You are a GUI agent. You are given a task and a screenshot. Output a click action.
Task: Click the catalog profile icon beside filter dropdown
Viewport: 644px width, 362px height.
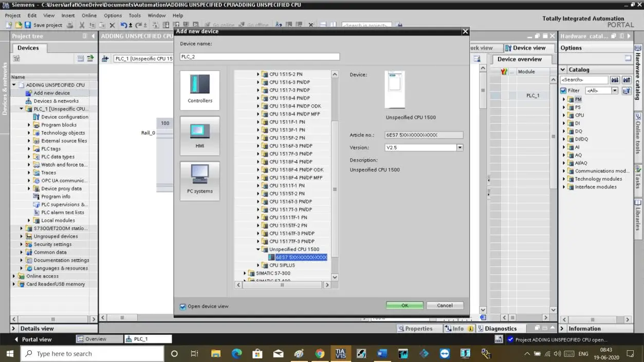627,90
